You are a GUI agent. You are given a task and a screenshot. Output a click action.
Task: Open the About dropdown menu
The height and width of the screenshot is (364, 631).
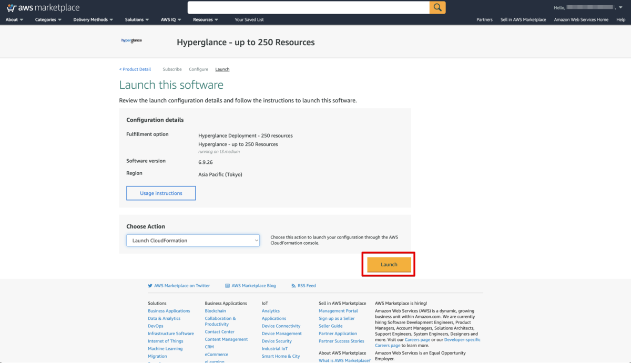[x=14, y=19]
